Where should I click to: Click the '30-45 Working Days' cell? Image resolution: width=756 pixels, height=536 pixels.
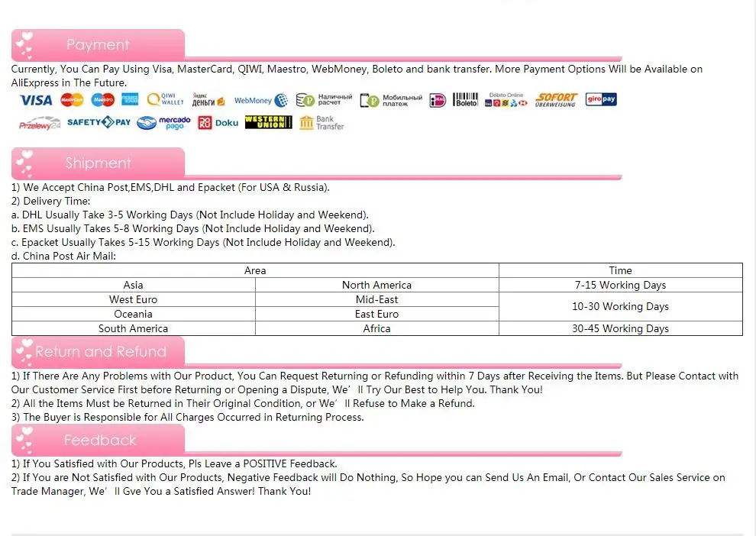(x=621, y=328)
